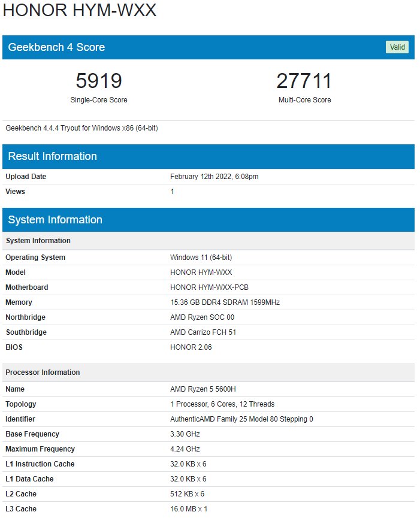Click the Upload Date label
Image resolution: width=420 pixels, height=518 pixels.
[x=26, y=177]
